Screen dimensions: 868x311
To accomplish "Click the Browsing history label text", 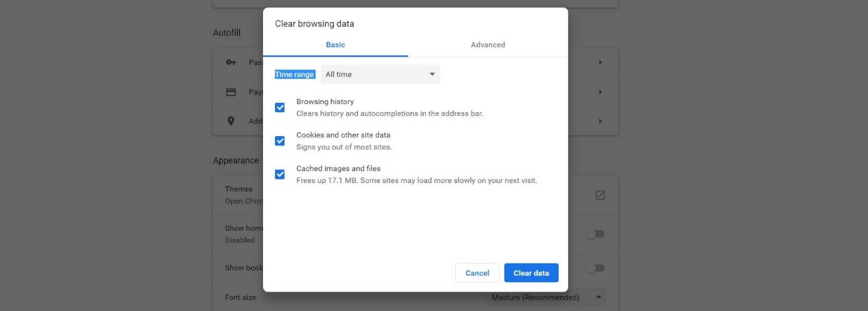I will (325, 102).
